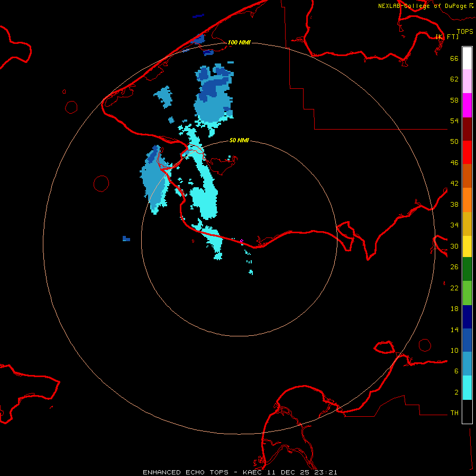Click the "TH" threshold legend label
The height and width of the screenshot is (476, 476).
pos(454,413)
